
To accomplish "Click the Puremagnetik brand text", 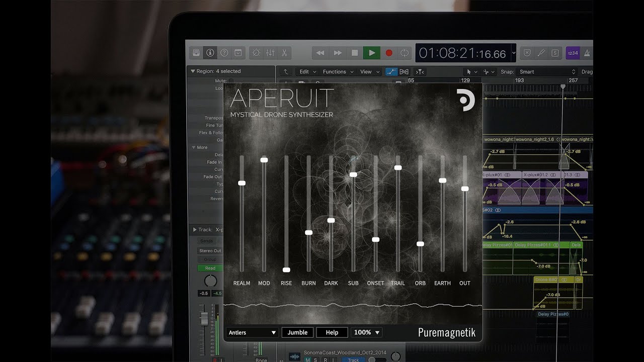I will [447, 332].
